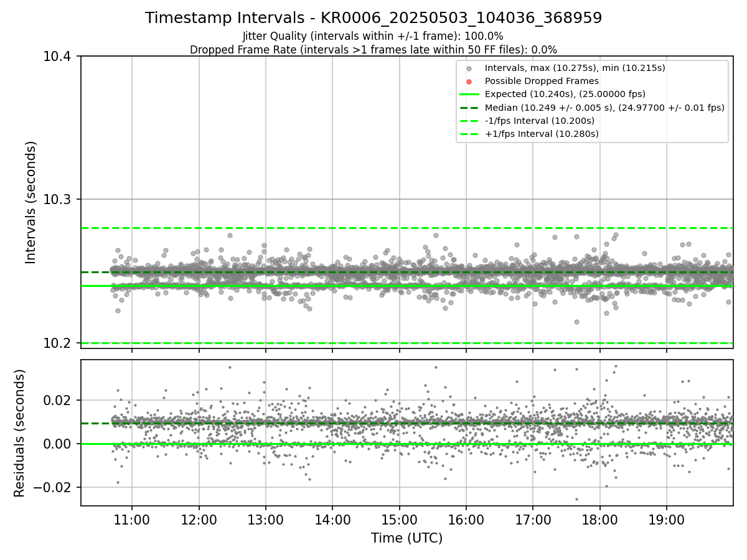Select the 'Jitter Quality' subtitle line
The image size is (747, 560).
click(x=373, y=36)
